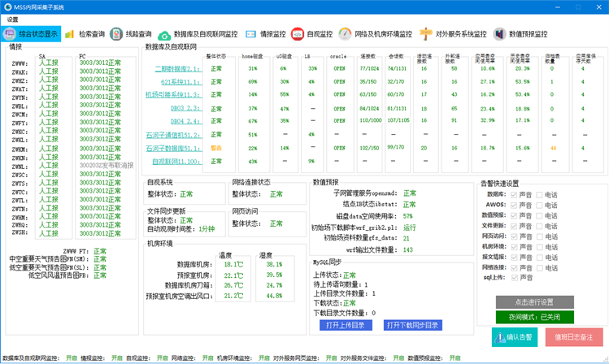The width and height of the screenshot is (609, 364).
Task: Enable 电话 checkbox for AWOS alarm
Action: 538,206
